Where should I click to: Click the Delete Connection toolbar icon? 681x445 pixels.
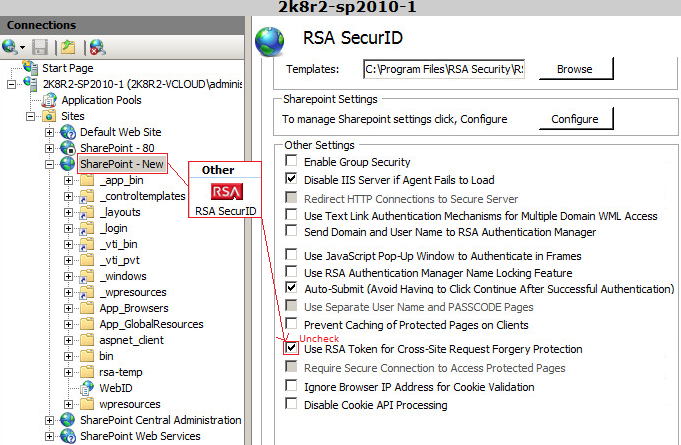[x=97, y=46]
